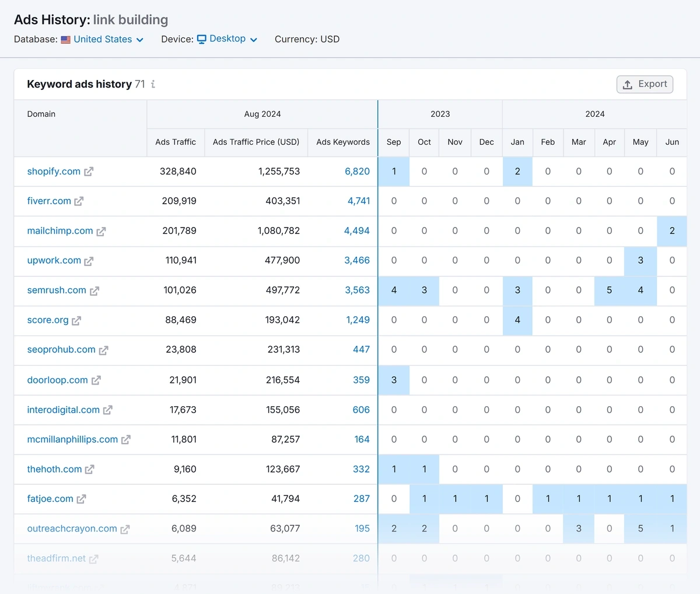
Task: Select the shopify.com Sep 2023 position cell
Action: pos(394,172)
